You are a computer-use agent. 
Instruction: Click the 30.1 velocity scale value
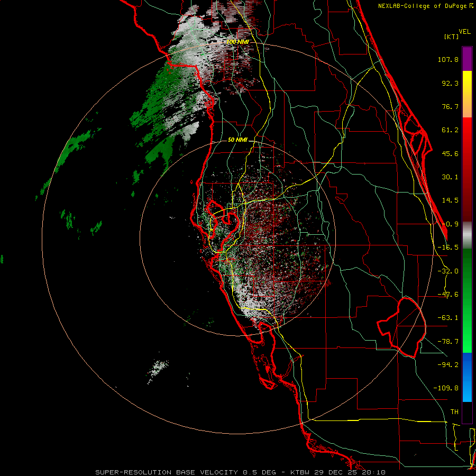coord(450,177)
